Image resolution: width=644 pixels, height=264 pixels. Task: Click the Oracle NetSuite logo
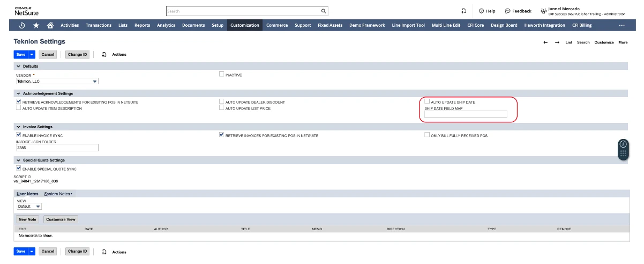click(x=26, y=11)
